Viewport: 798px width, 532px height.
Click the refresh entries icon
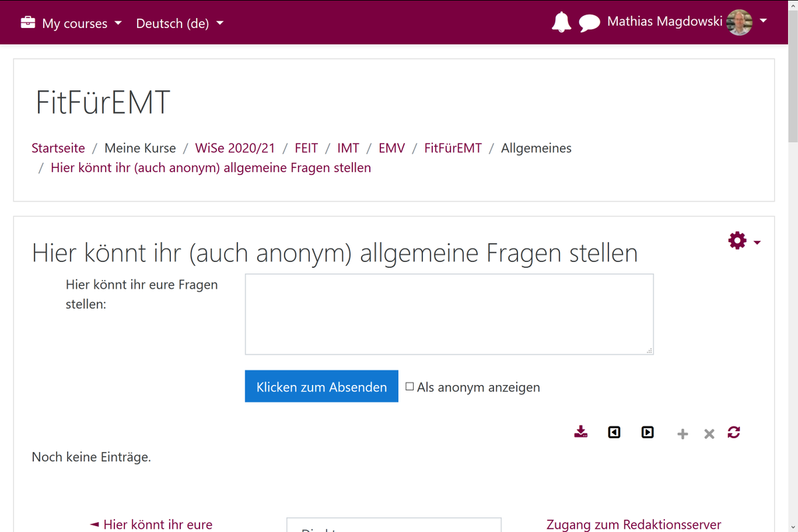733,432
